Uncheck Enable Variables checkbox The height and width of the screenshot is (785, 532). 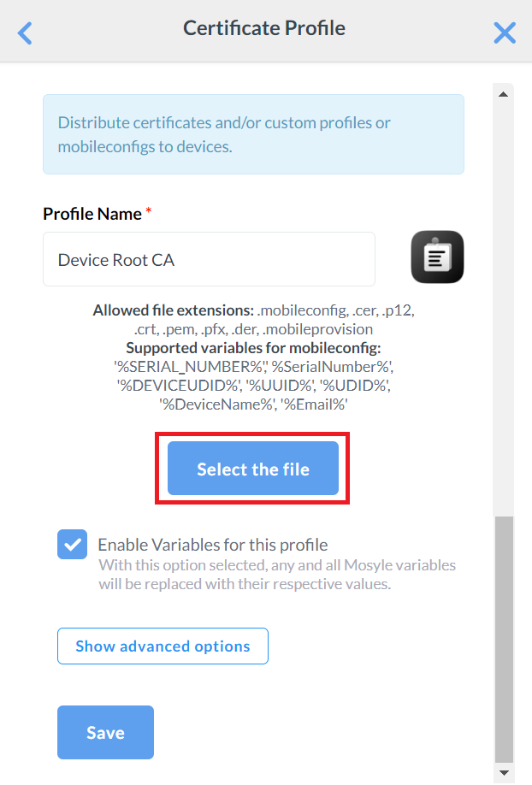[x=73, y=544]
